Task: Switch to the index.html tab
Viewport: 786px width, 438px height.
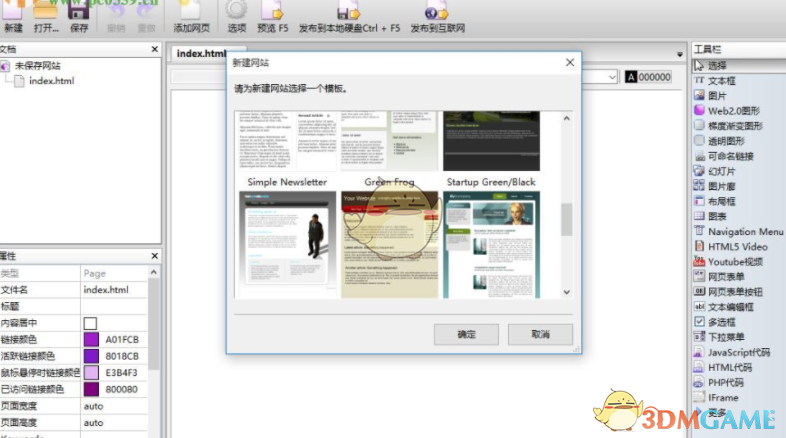Action: (x=202, y=53)
